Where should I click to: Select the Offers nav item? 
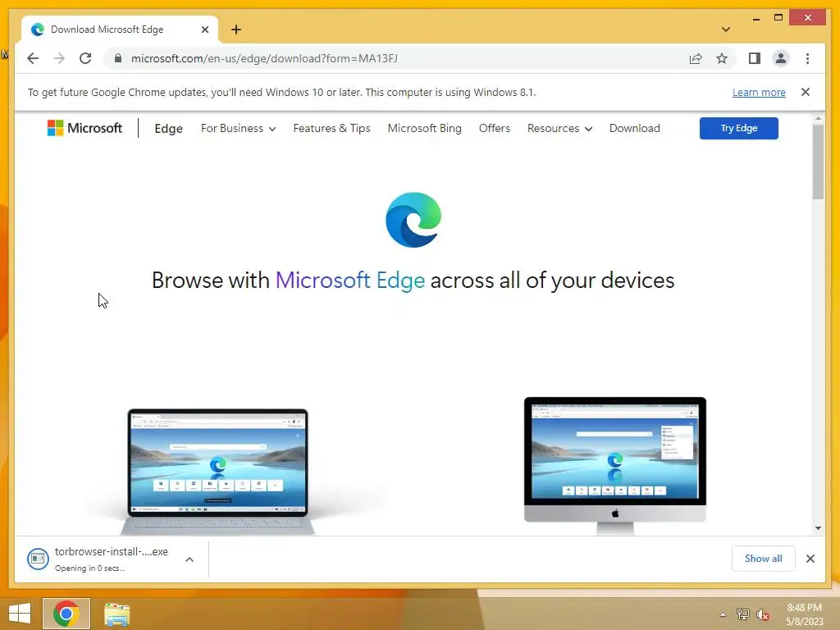pos(494,129)
